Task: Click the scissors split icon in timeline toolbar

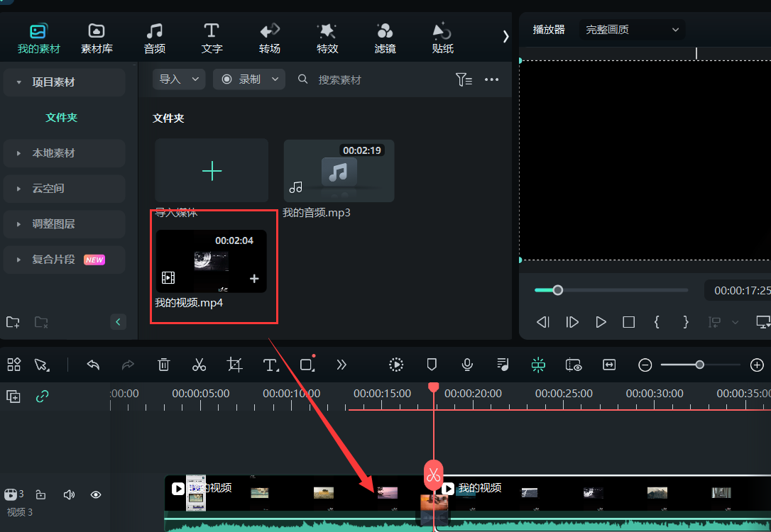Action: 199,365
